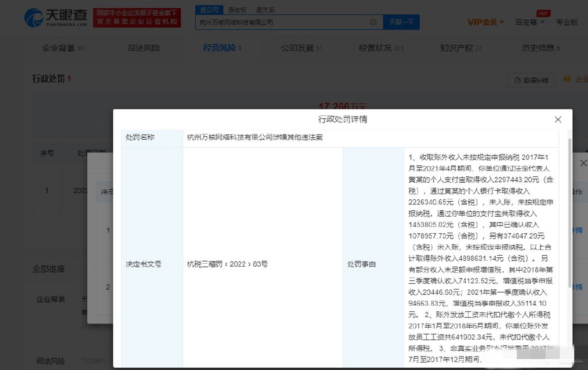Open the 经营风险 navigation tab
Image resolution: width=588 pixels, height=370 pixels.
tap(222, 48)
